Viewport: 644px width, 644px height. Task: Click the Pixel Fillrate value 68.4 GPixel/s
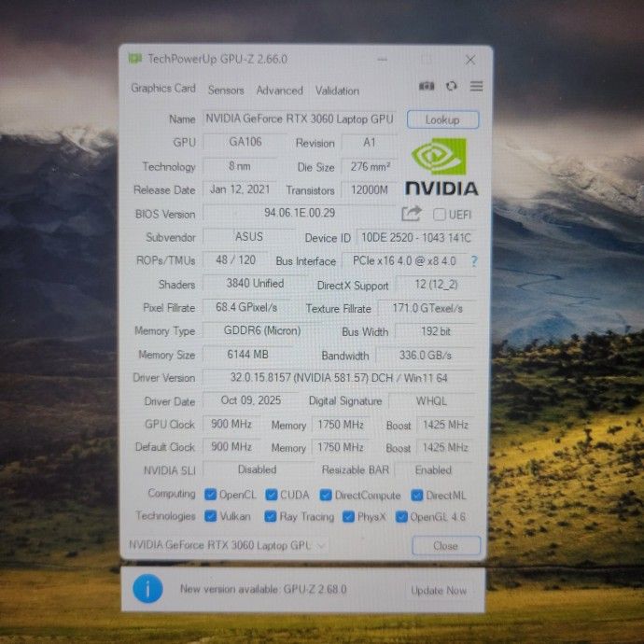coord(246,307)
